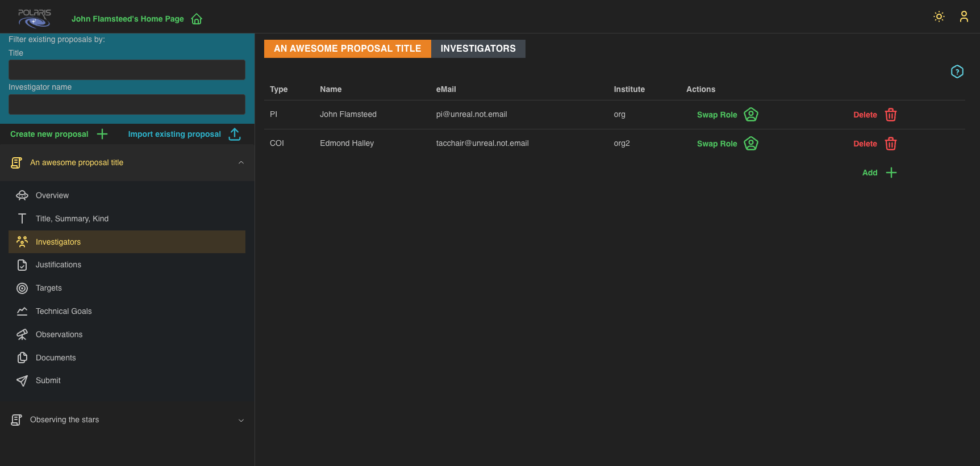Go to Technical Goals page
980x466 pixels.
pyautogui.click(x=64, y=311)
